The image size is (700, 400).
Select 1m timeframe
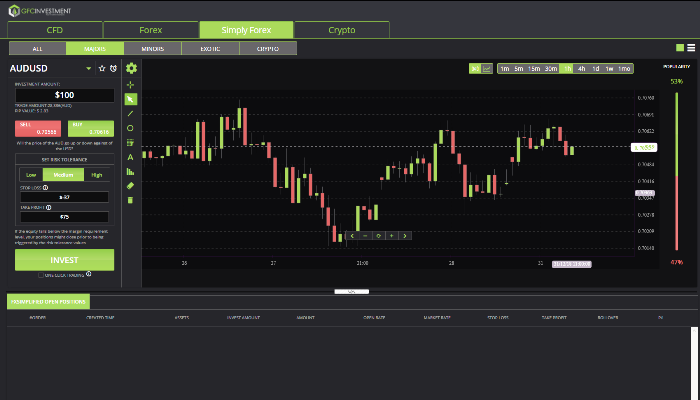tap(505, 69)
